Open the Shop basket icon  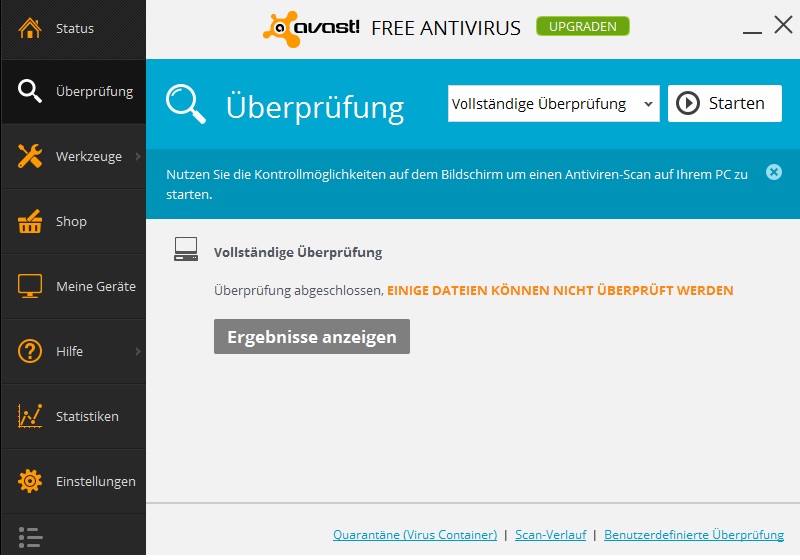pyautogui.click(x=30, y=221)
